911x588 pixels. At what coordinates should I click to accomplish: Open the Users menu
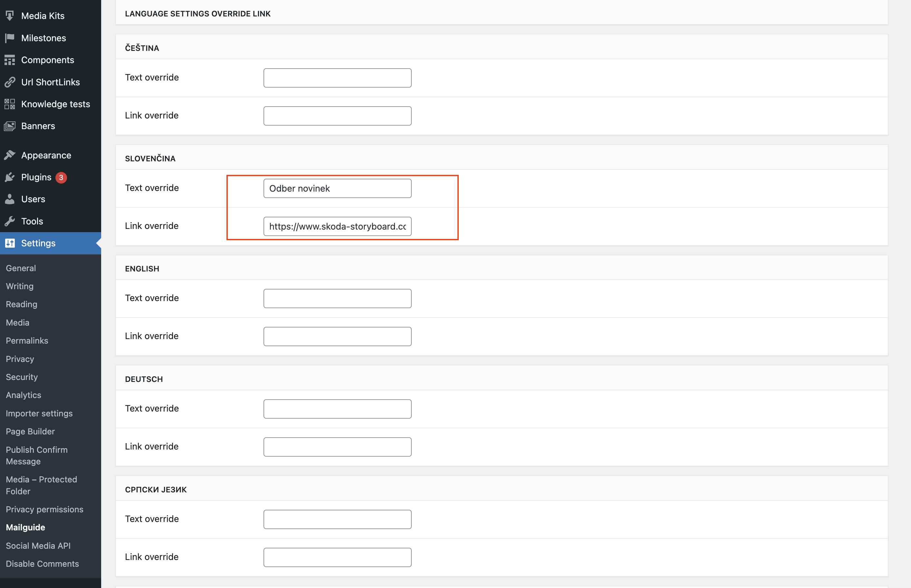33,199
